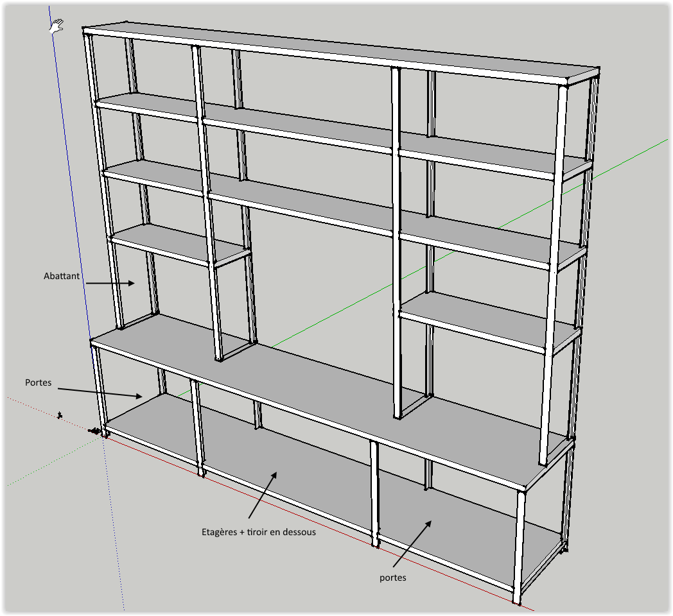
Task: Click the "Abattant" text label
Action: coord(62,276)
